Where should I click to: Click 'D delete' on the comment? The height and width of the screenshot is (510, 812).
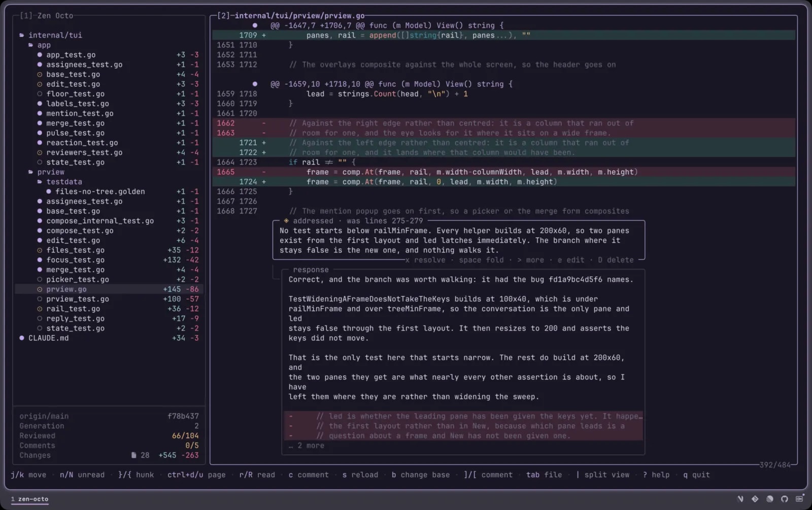(x=616, y=260)
